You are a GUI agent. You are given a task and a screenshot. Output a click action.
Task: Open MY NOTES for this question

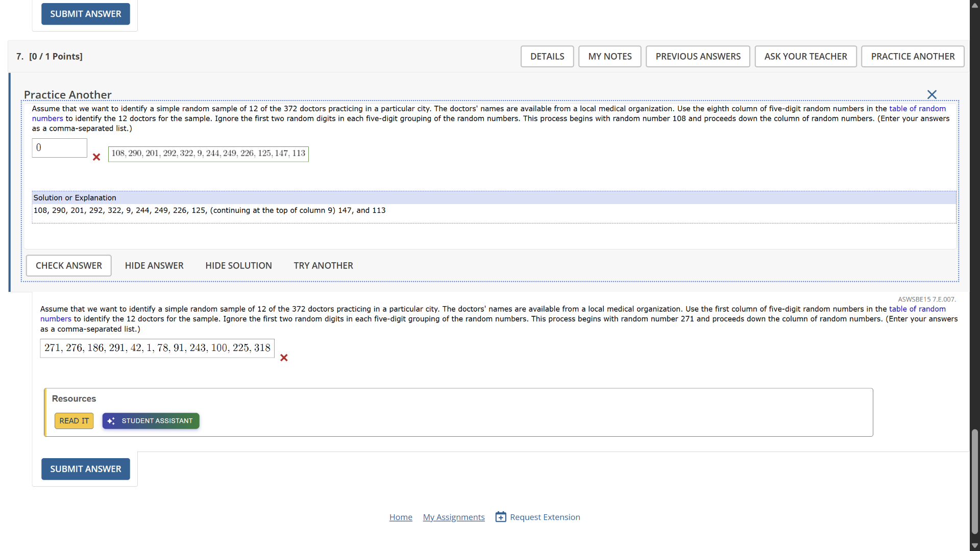(x=609, y=56)
